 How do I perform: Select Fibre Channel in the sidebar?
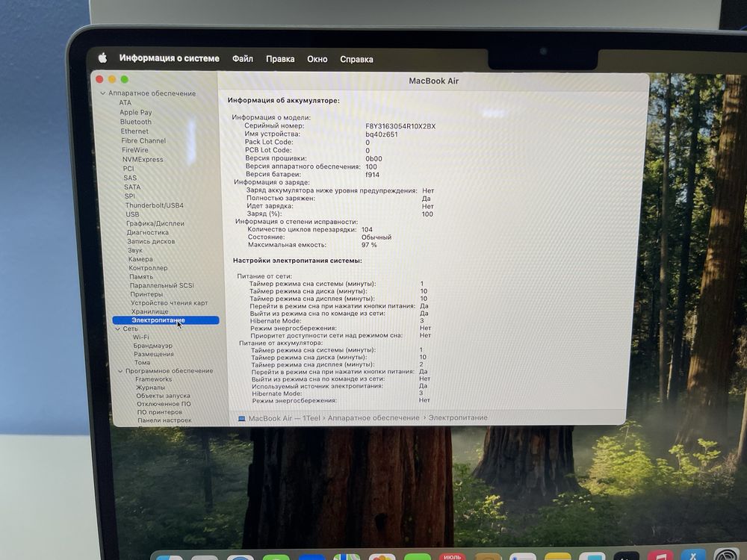click(143, 140)
